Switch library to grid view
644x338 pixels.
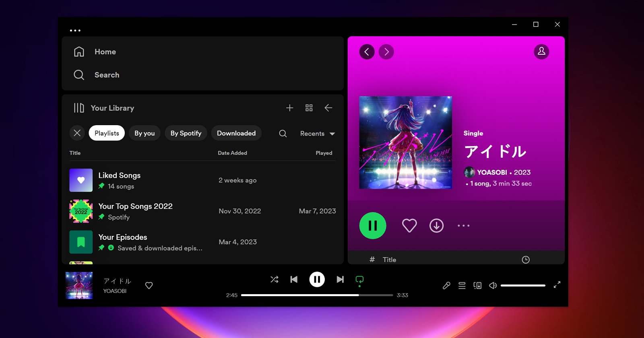(309, 108)
